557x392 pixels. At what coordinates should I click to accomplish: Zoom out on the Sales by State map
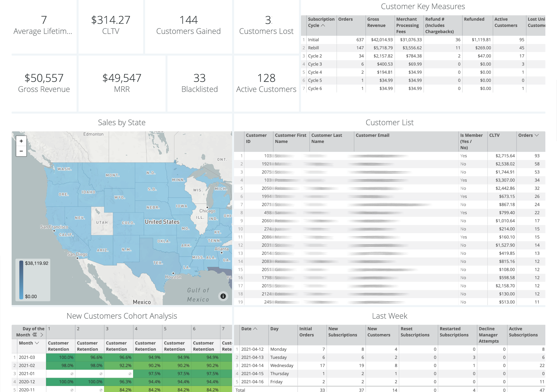pyautogui.click(x=21, y=151)
